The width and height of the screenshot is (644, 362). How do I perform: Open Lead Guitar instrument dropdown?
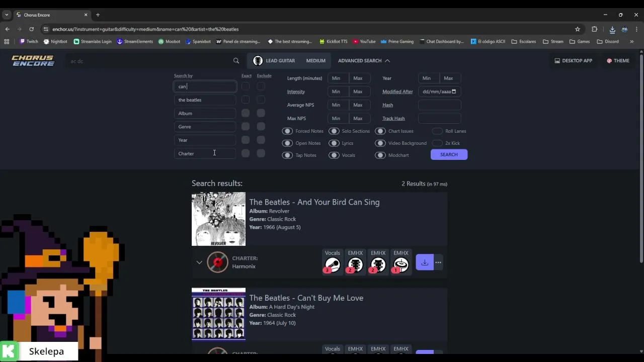click(274, 61)
